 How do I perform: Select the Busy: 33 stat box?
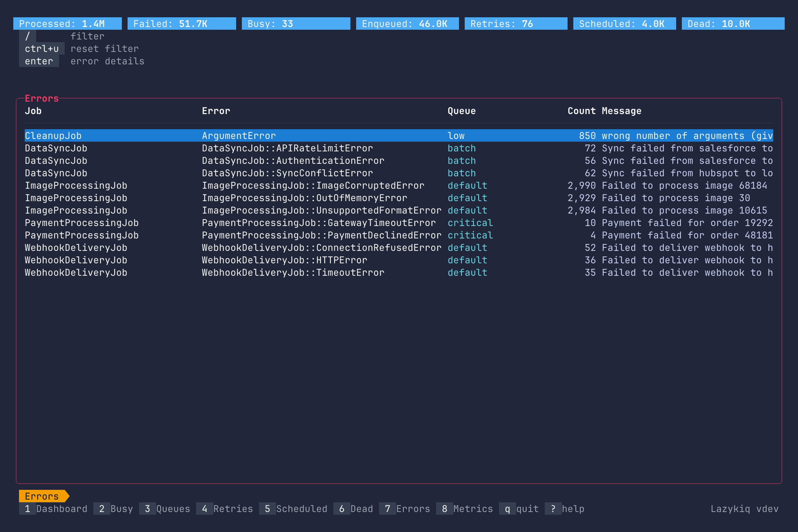(296, 24)
